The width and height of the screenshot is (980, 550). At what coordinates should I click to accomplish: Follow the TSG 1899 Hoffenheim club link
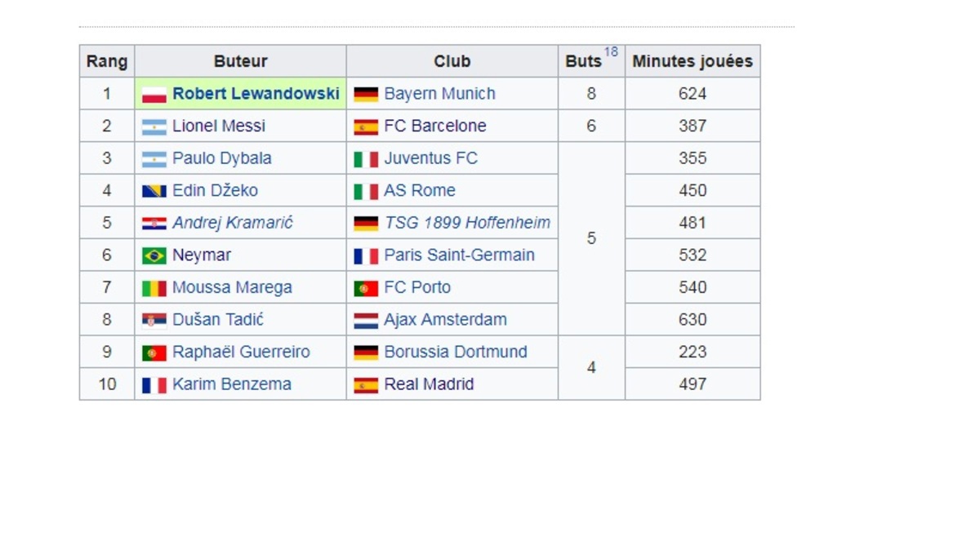(467, 223)
